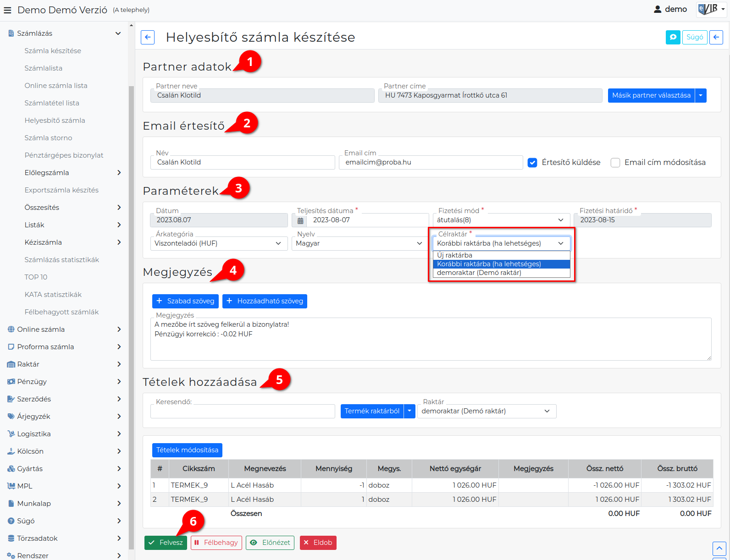Click the Kölcsön hand icon
This screenshot has height=560, width=730.
[11, 451]
